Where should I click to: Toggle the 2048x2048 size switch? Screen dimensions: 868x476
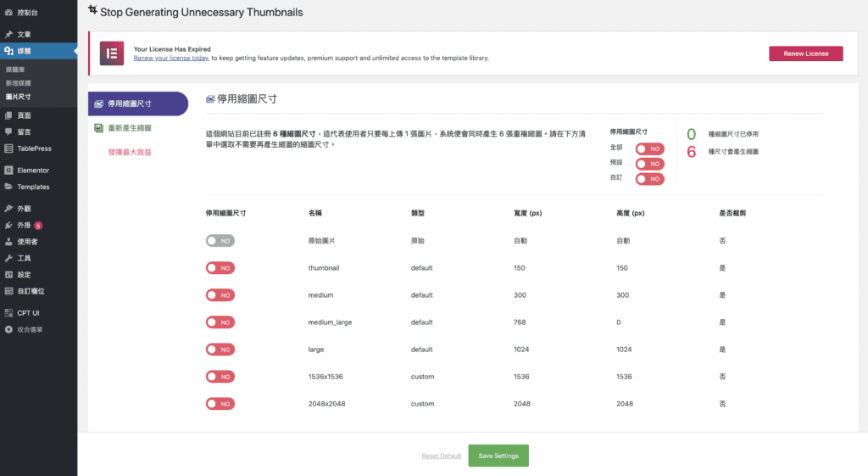(220, 404)
